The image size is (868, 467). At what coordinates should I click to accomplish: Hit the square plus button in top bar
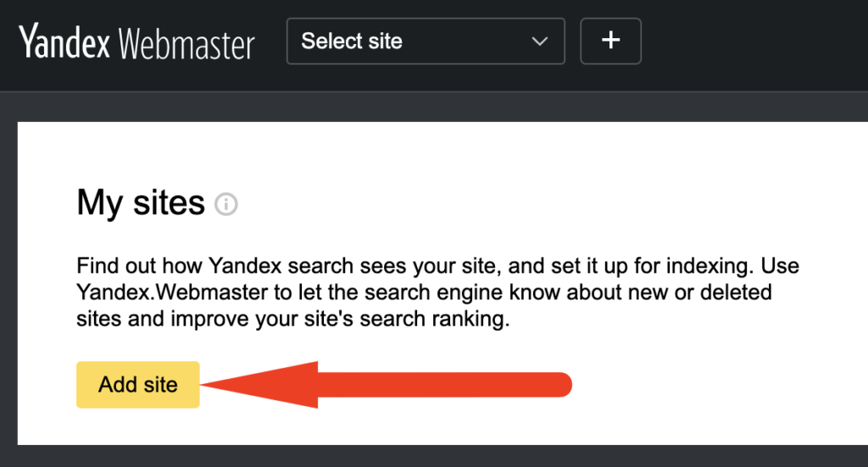(610, 41)
